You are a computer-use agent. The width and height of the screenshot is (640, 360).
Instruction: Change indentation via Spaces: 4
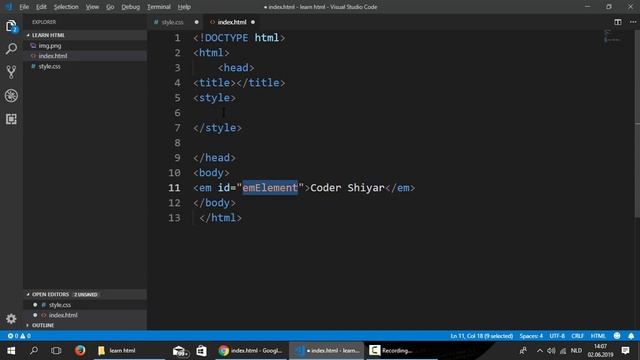coord(531,336)
